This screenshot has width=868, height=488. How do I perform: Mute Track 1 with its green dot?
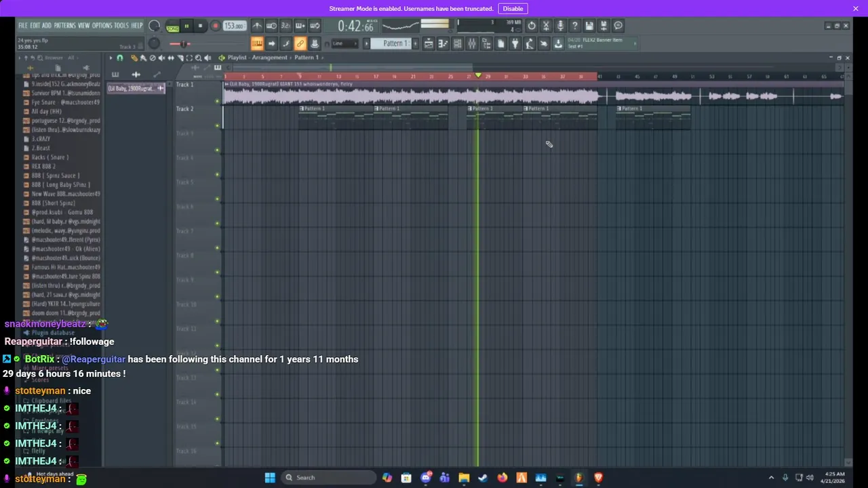point(218,101)
